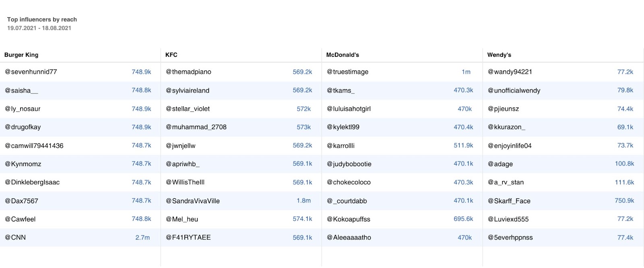The height and width of the screenshot is (268, 644).
Task: Click 111.6k reach for @a_rv_stan
Action: [625, 182]
